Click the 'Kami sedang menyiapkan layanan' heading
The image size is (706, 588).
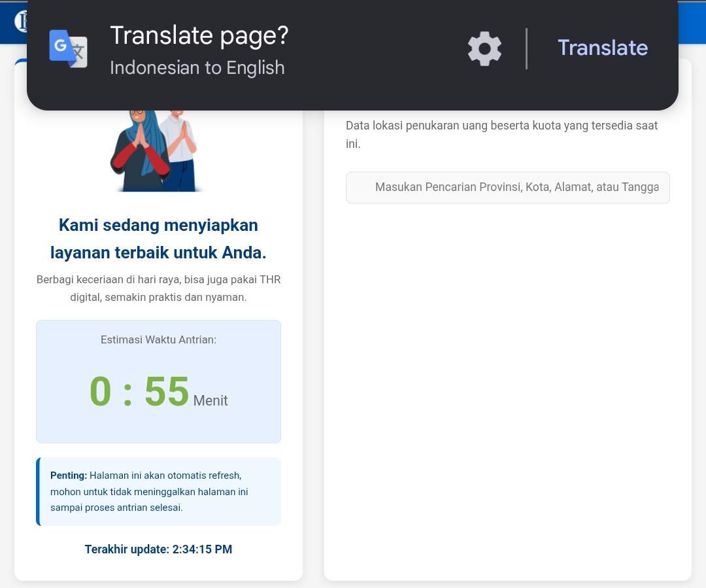click(x=158, y=238)
